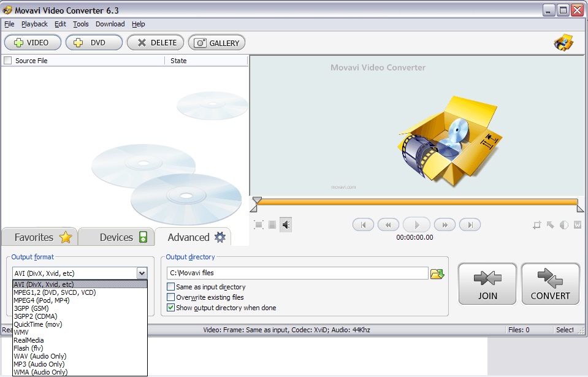Mute the preview audio with speaker icon
588x377 pixels.
pos(285,224)
